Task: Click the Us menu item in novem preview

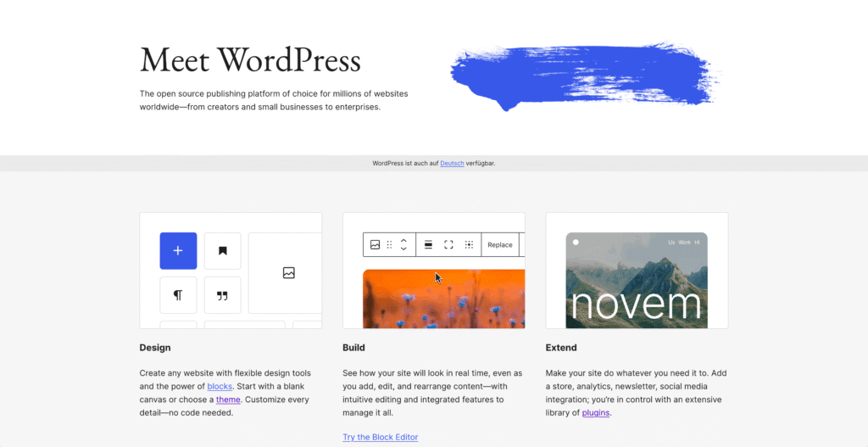Action: (671, 242)
